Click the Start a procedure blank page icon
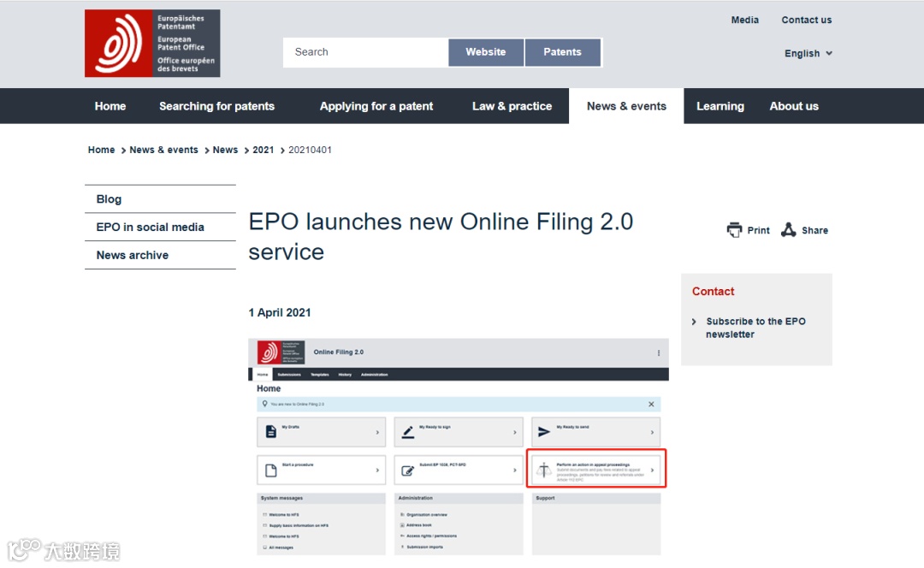 [270, 470]
